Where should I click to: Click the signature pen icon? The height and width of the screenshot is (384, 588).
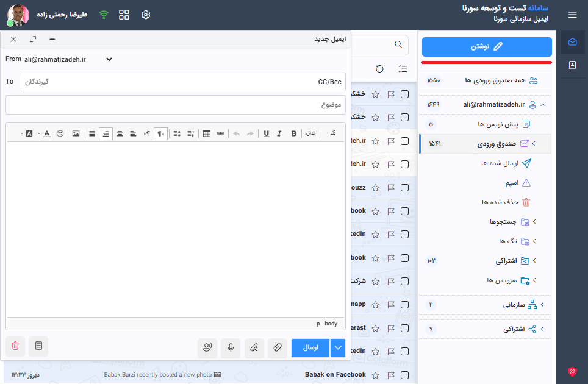[254, 347]
